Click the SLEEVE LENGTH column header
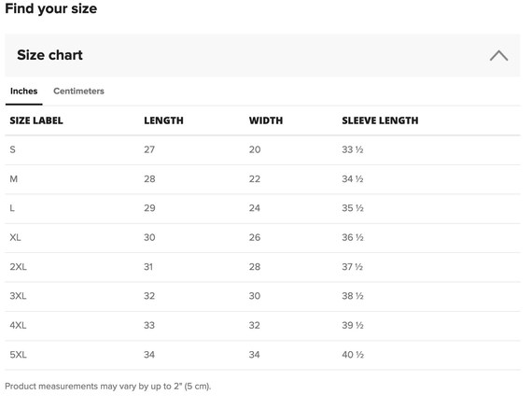 pos(380,120)
